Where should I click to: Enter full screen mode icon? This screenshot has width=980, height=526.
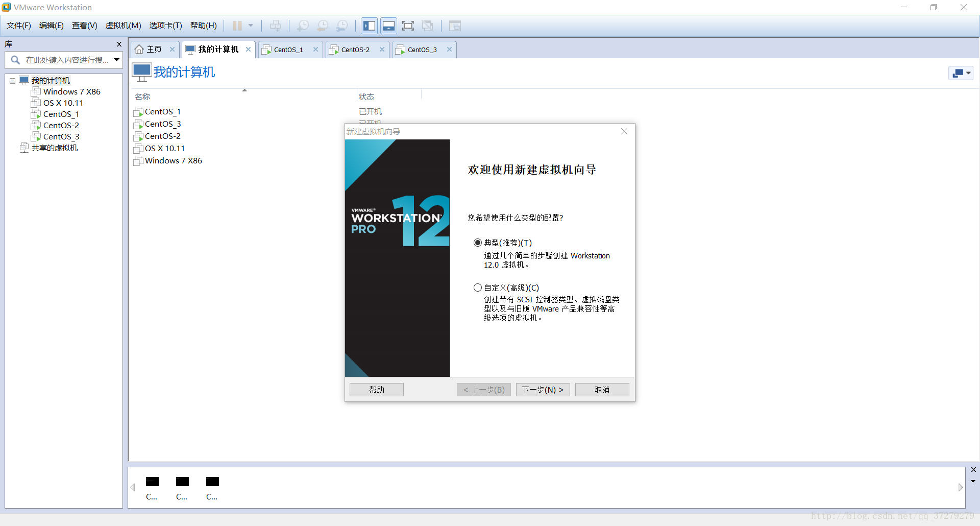408,26
